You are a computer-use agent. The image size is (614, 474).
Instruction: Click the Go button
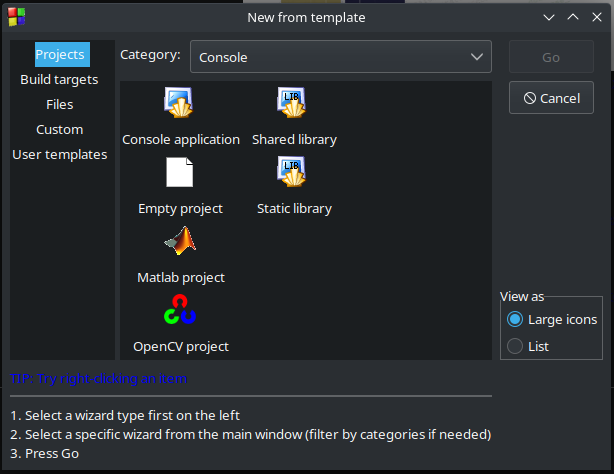point(551,57)
